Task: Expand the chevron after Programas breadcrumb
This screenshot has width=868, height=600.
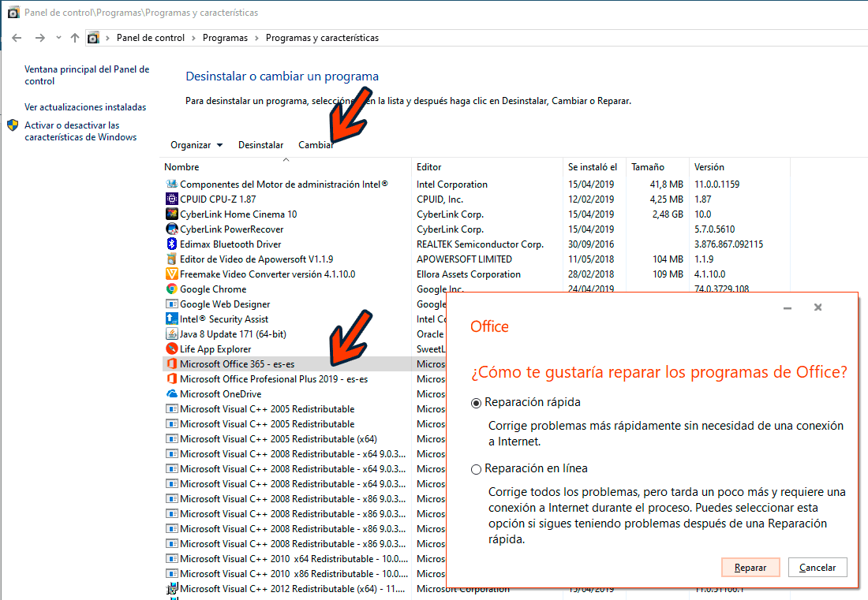Action: (257, 38)
